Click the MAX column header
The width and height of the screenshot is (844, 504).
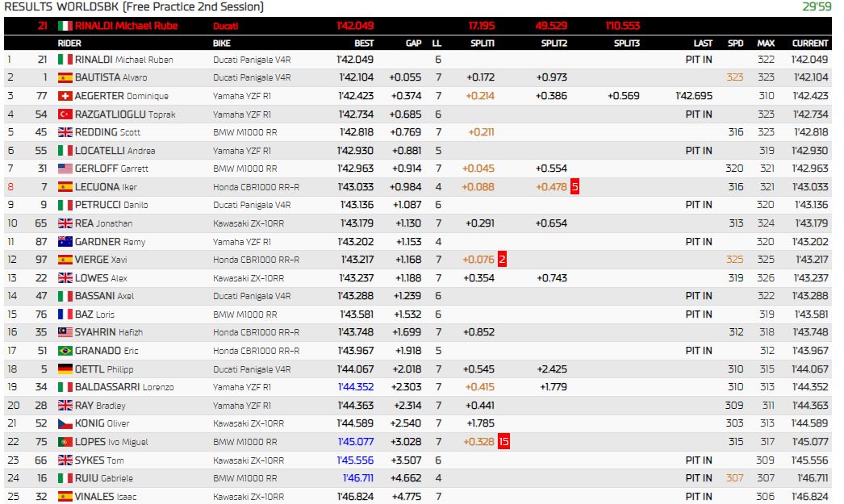766,43
